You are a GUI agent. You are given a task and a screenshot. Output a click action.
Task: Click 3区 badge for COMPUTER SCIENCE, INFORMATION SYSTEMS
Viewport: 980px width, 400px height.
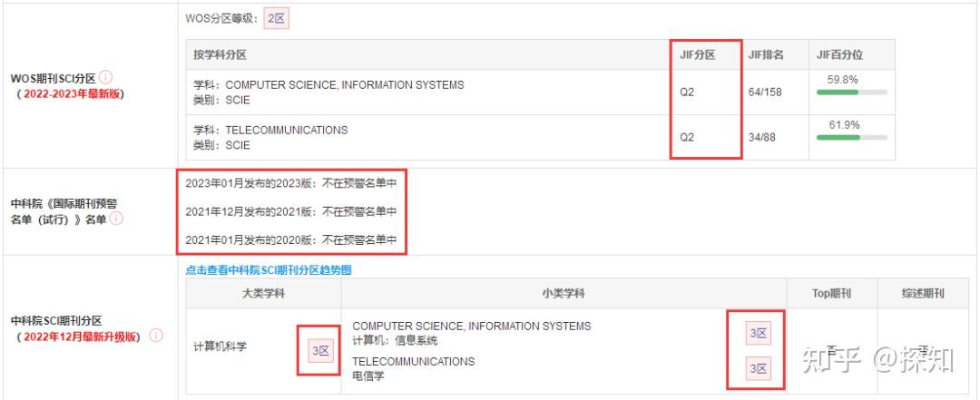pyautogui.click(x=758, y=333)
